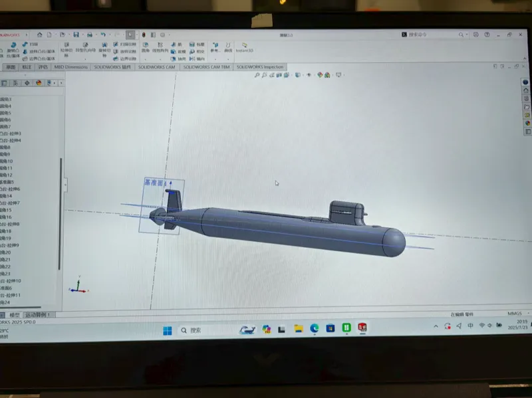Activate the Select cursor tool
The height and width of the screenshot is (398, 532).
[130, 35]
